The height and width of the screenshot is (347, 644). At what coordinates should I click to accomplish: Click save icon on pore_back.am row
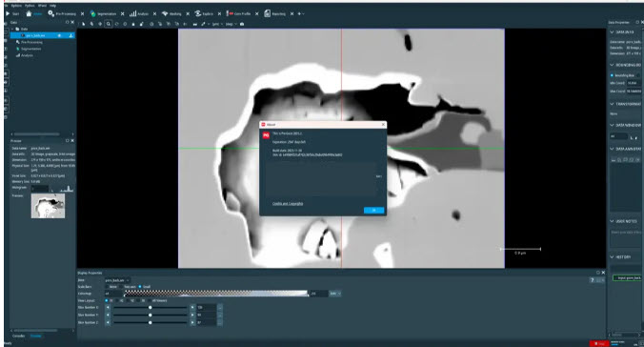71,35
